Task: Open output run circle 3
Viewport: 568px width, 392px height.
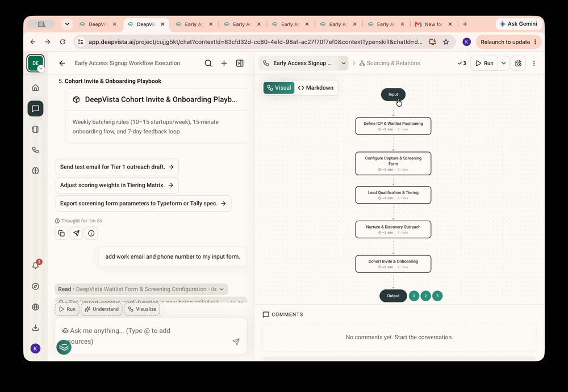Action: 437,296
